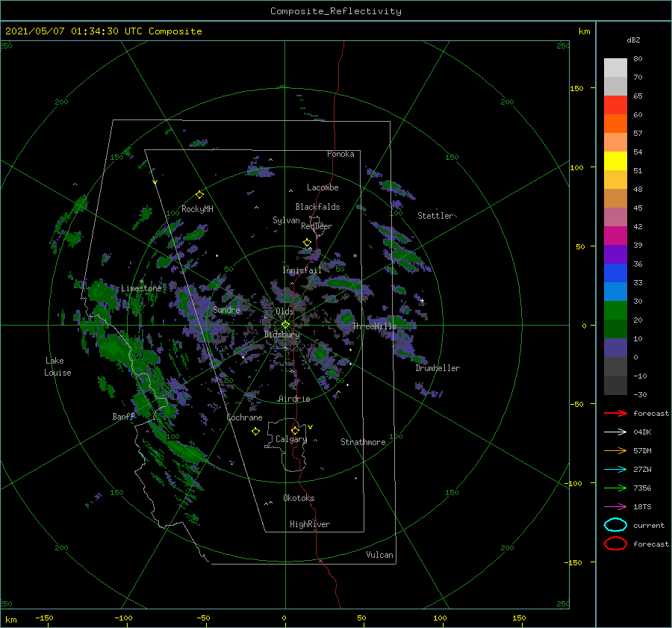Screen dimensions: 672x628
Task: Select the 65 dBZ red color swatch
Action: point(615,105)
